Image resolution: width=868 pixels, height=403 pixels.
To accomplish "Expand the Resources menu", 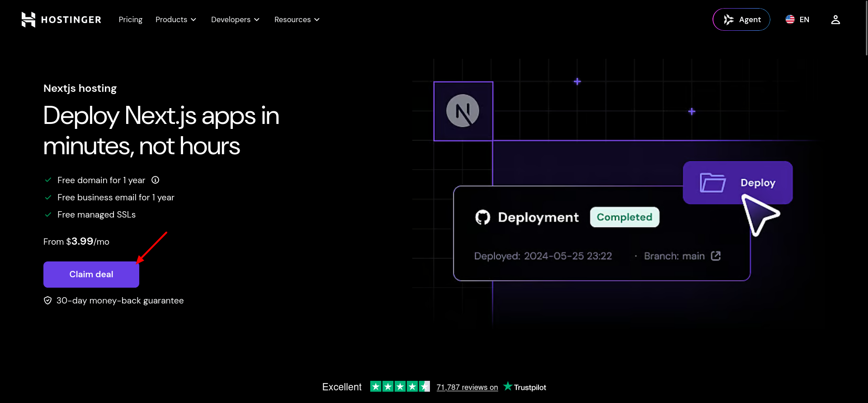I will pos(297,19).
